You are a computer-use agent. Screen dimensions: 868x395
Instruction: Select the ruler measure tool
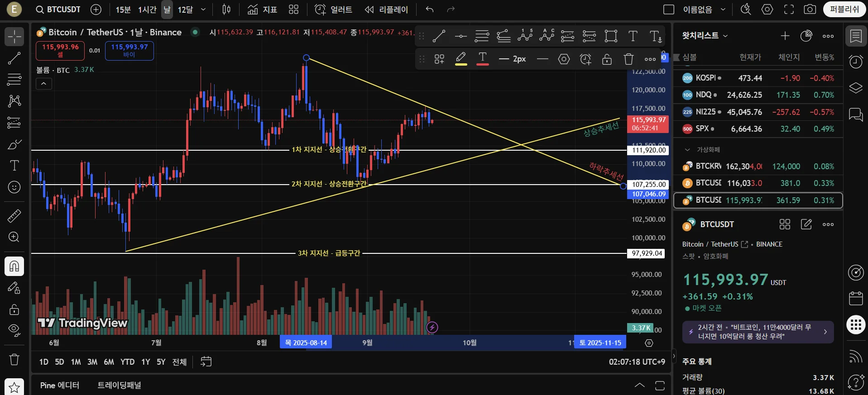[x=14, y=216]
